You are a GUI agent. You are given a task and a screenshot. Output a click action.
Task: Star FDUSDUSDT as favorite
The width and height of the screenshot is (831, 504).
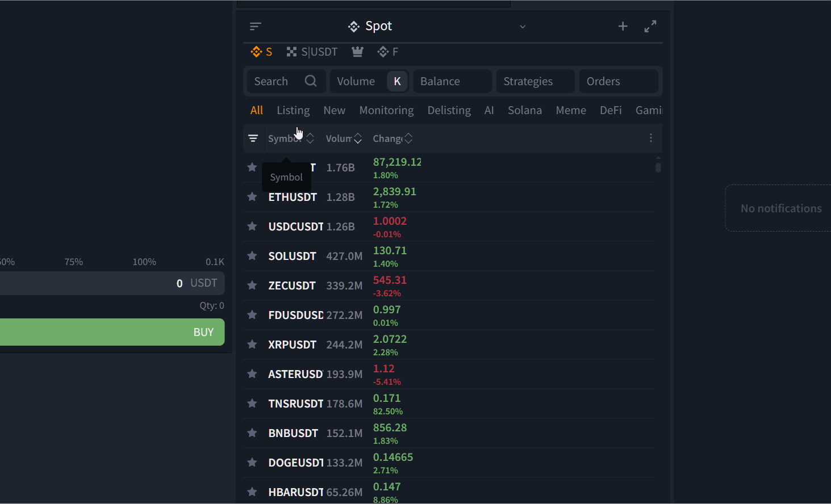click(x=252, y=315)
